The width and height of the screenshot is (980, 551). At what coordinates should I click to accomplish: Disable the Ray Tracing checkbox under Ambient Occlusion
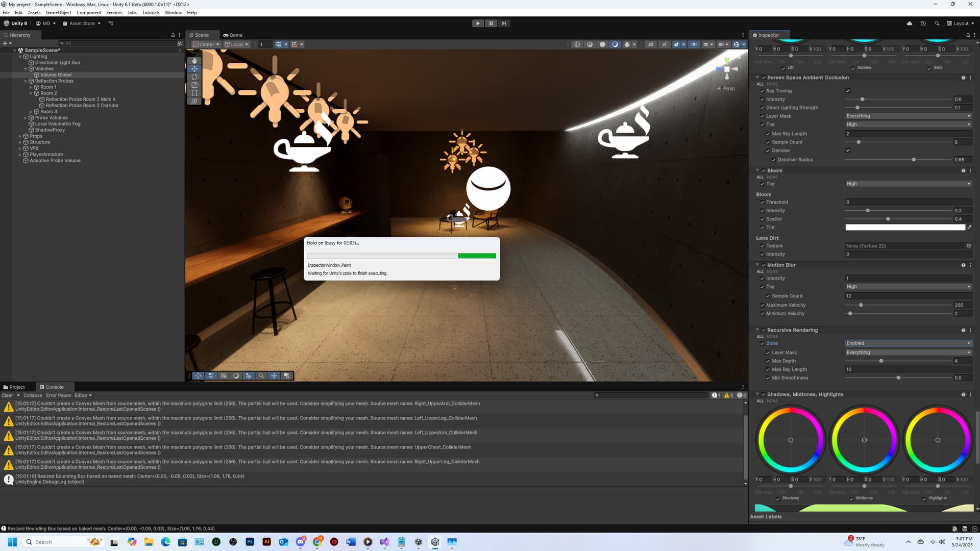click(848, 90)
